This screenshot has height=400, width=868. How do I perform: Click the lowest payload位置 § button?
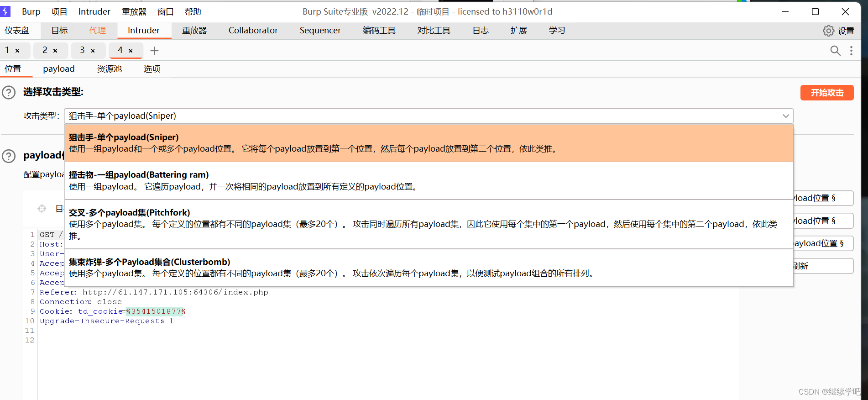click(823, 243)
